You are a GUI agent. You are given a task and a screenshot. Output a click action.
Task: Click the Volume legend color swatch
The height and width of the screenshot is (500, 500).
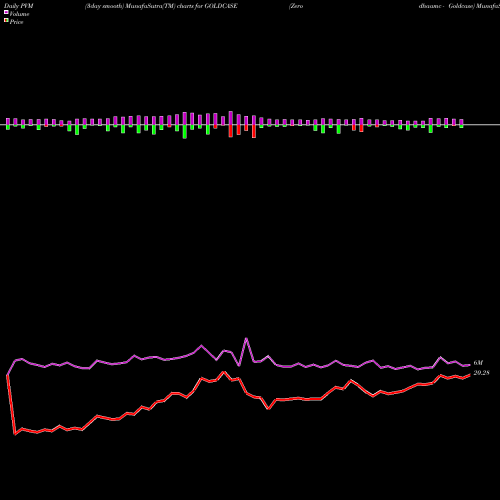pos(6,12)
